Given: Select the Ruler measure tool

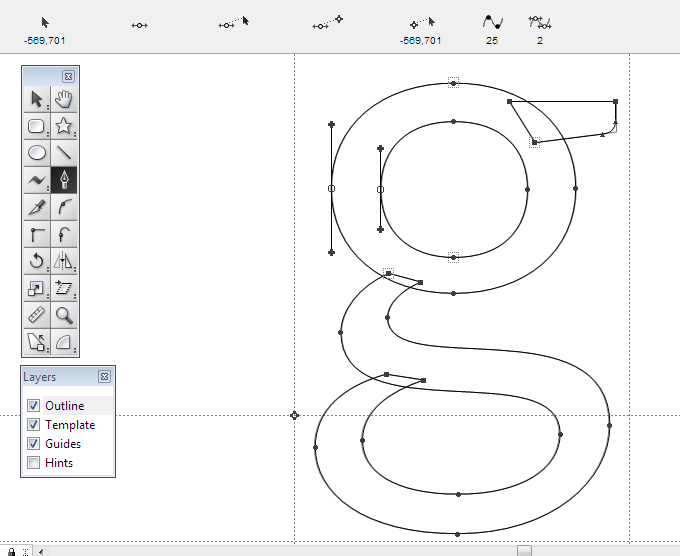Looking at the screenshot, I should [37, 316].
